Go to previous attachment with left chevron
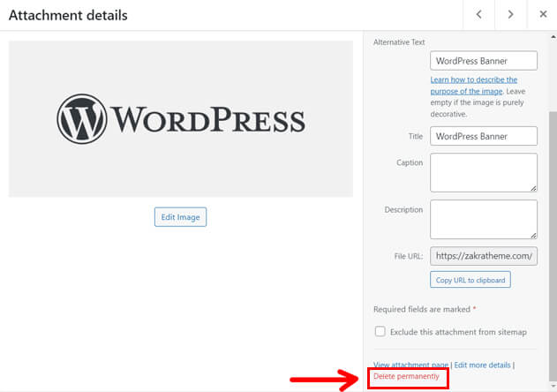 (478, 14)
